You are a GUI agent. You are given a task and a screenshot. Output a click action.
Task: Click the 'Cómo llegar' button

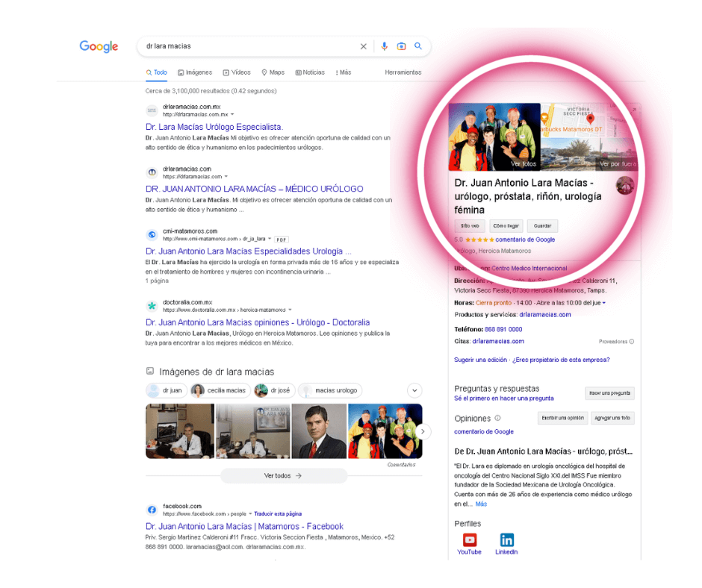click(x=506, y=226)
